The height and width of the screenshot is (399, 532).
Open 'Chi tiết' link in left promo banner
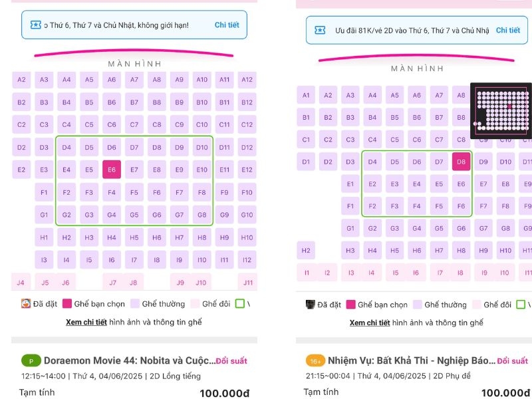[227, 25]
